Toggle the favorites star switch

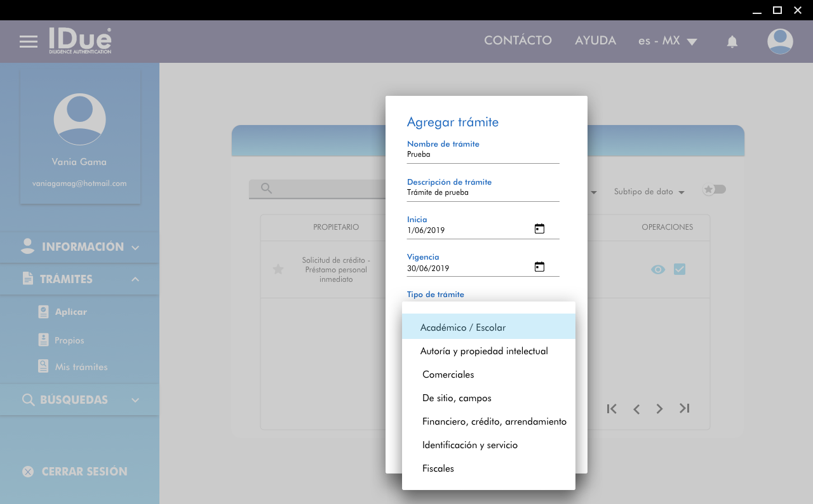(x=714, y=190)
